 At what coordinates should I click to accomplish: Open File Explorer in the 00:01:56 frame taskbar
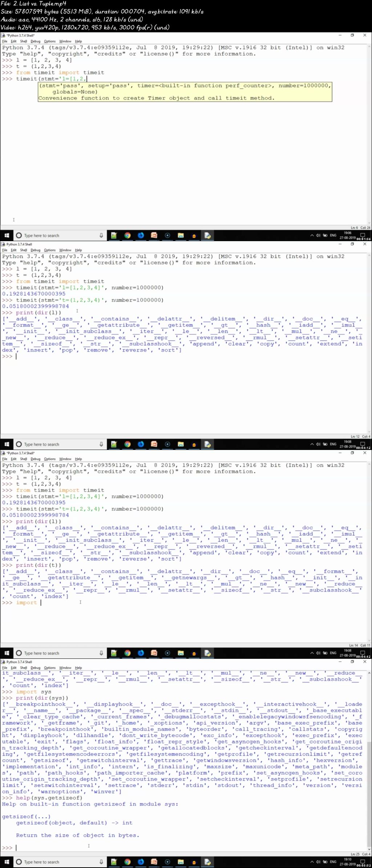181,235
